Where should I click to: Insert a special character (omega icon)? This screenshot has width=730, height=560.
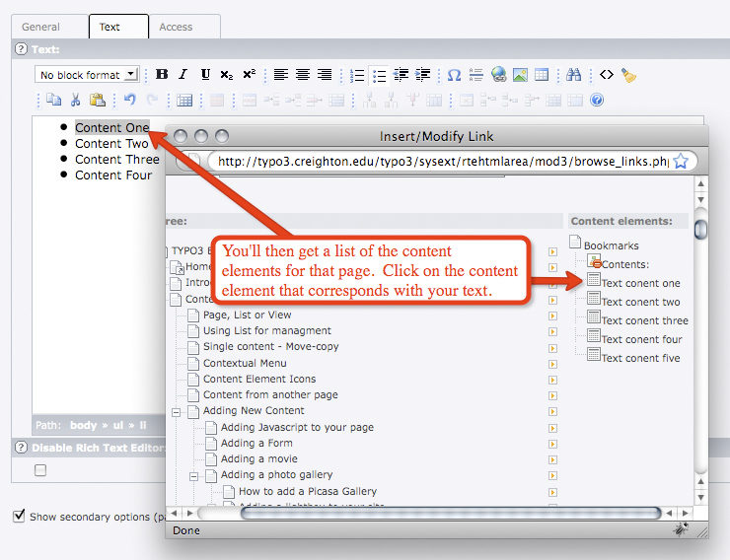click(x=454, y=75)
